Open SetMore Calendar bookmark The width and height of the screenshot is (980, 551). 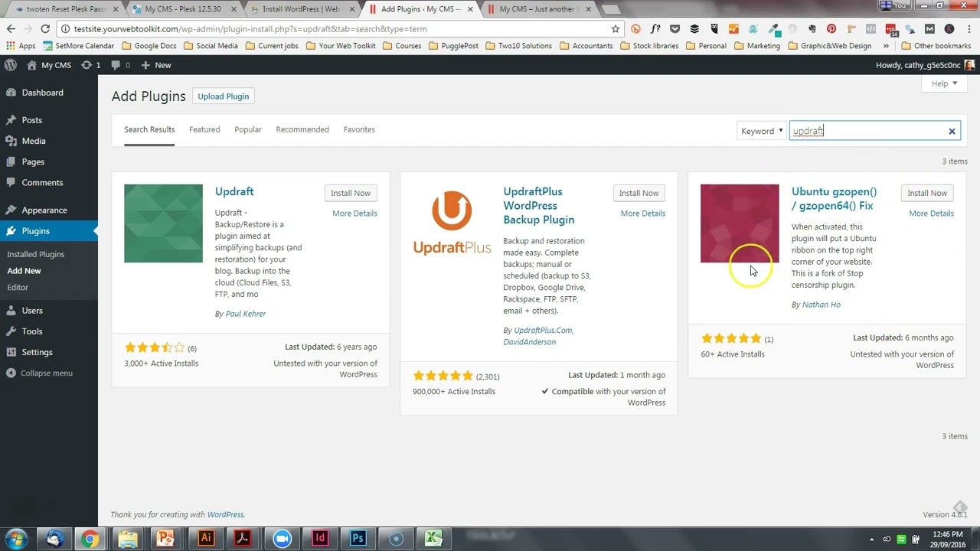[79, 46]
